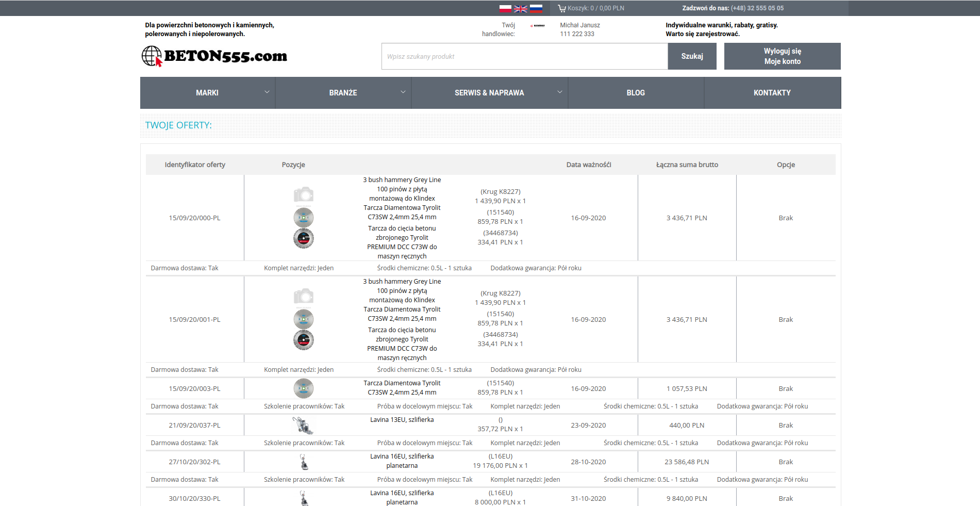Click the date 23-09-2020
The image size is (980, 506).
click(x=588, y=426)
